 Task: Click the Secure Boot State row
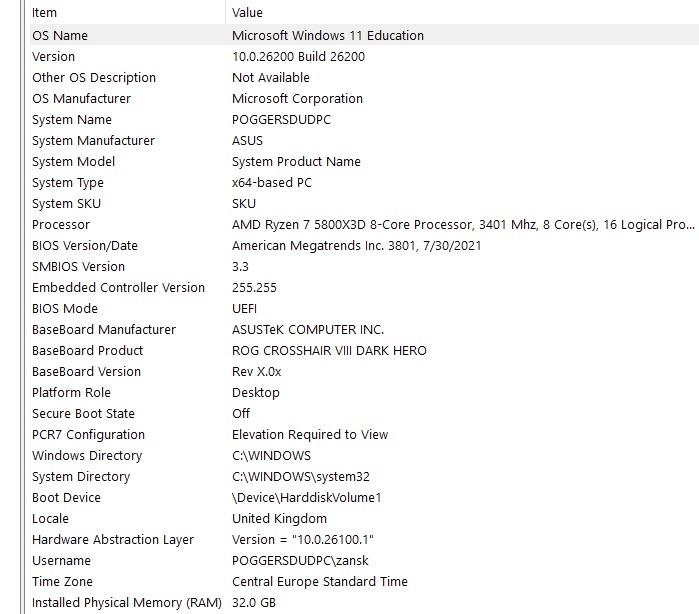(x=83, y=413)
